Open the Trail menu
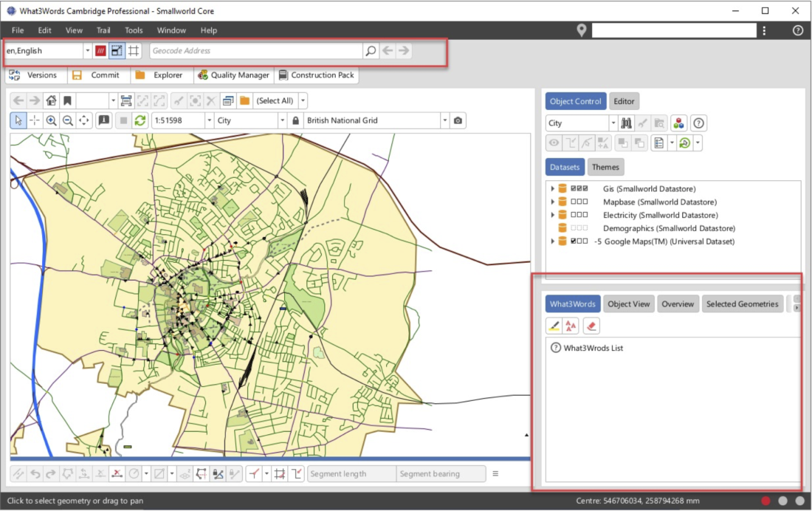The image size is (812, 511). pos(103,30)
